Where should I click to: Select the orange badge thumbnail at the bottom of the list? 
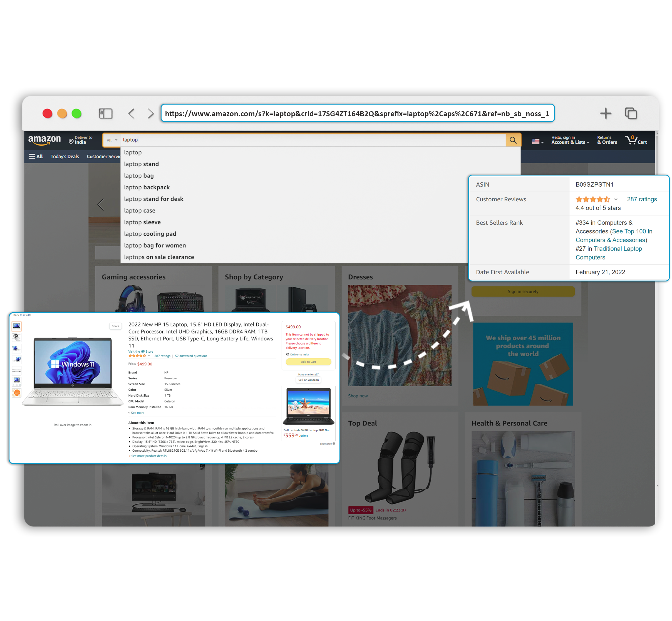(16, 392)
